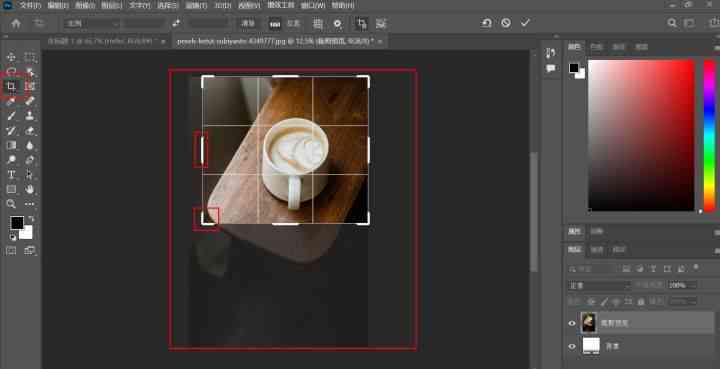Select the Eraser tool
Viewport: 720px width, 369px height.
(30, 130)
